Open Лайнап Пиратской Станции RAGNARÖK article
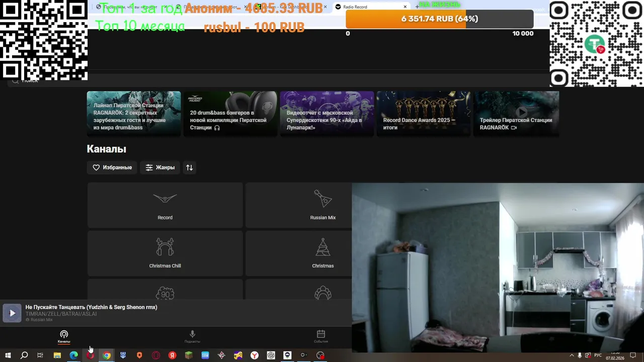This screenshot has height=362, width=644. (134, 114)
